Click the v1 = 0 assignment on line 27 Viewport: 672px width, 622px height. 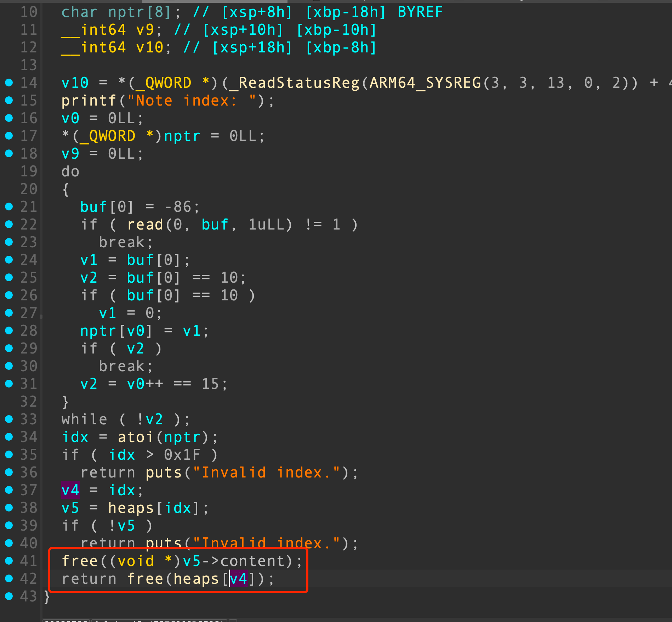coord(130,313)
